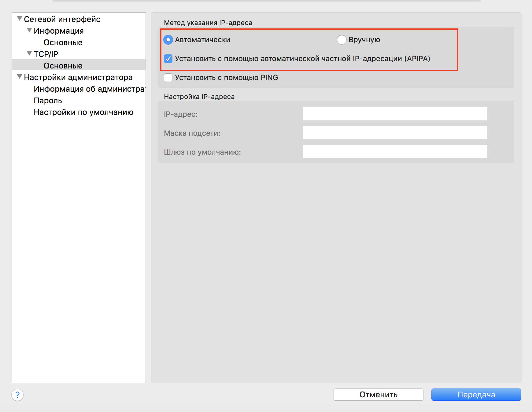This screenshot has width=532, height=412.
Task: Click the Передача button
Action: pyautogui.click(x=476, y=395)
